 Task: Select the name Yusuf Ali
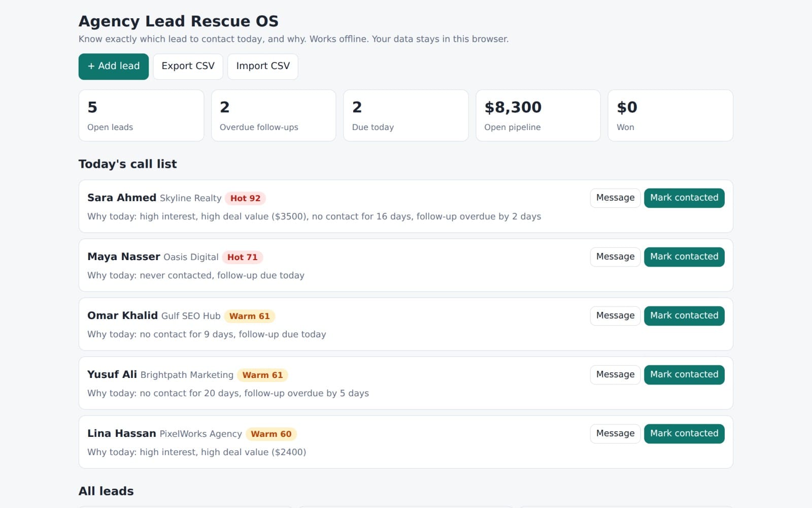pos(112,374)
